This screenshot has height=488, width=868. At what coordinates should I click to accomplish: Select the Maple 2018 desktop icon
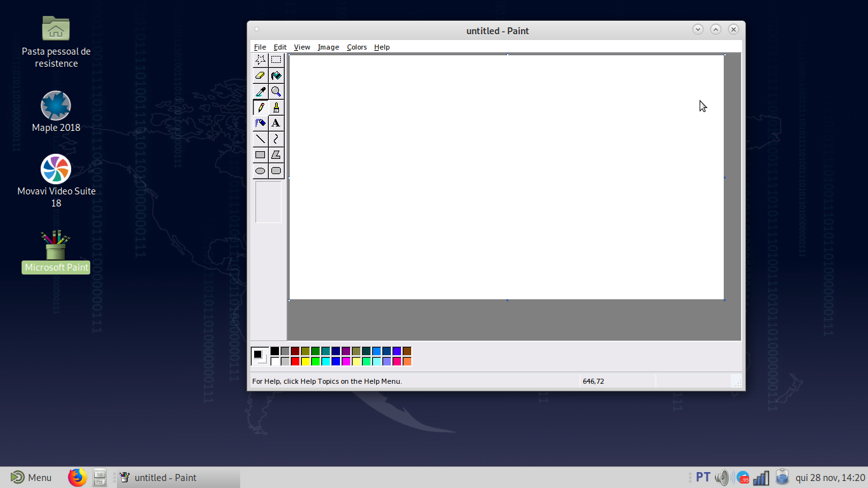click(x=56, y=105)
